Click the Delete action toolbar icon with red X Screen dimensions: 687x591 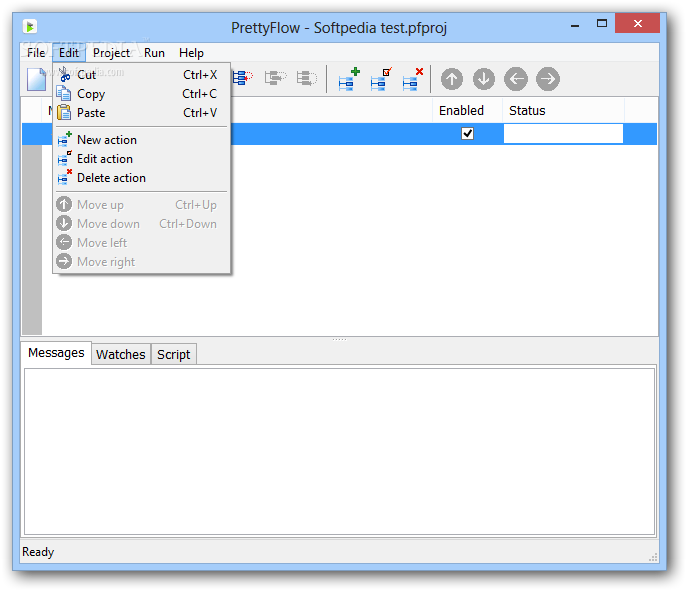tap(413, 79)
